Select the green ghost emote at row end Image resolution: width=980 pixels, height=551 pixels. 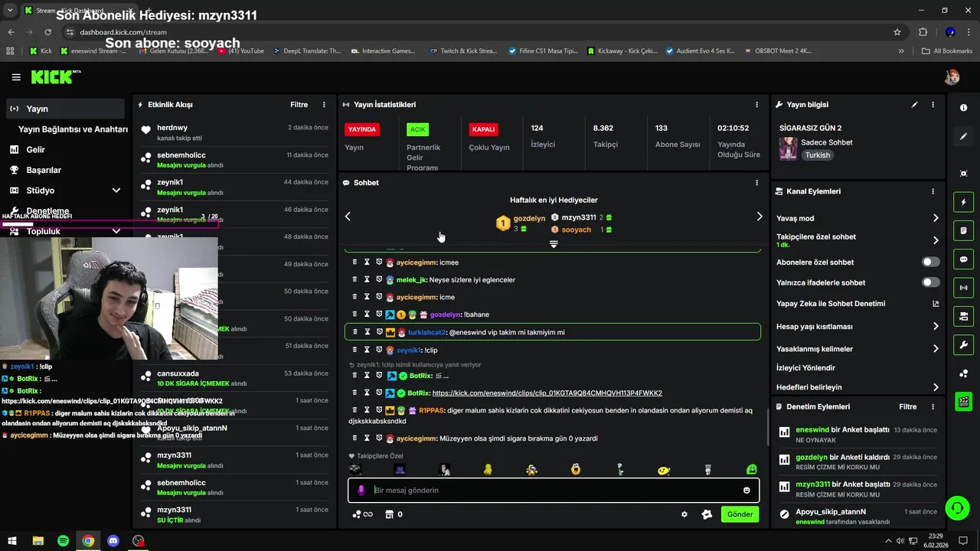[x=751, y=469]
